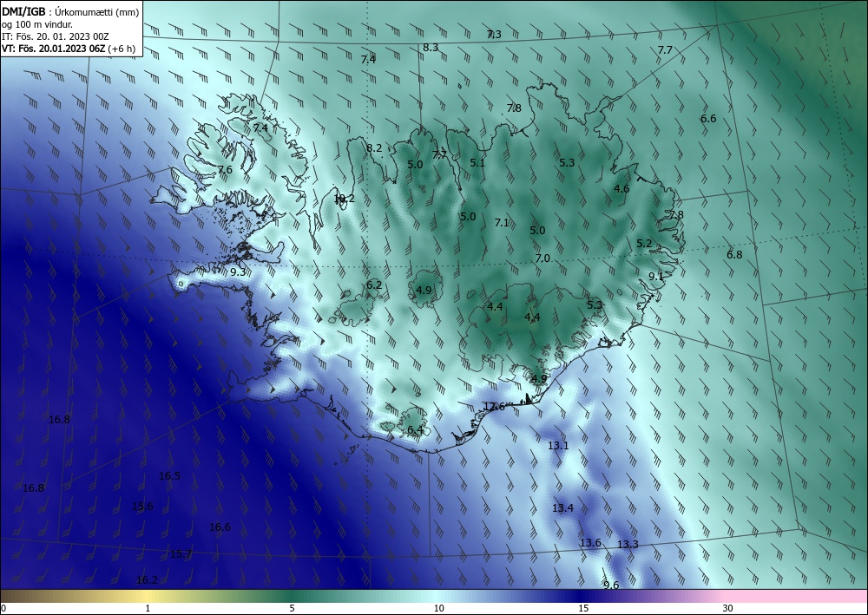Click the 16.2 value over the sea

147,580
